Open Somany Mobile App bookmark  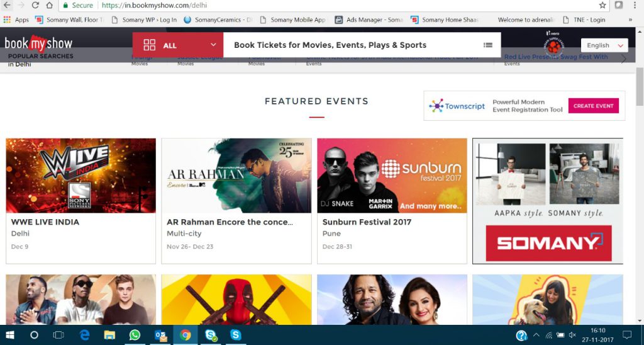293,20
